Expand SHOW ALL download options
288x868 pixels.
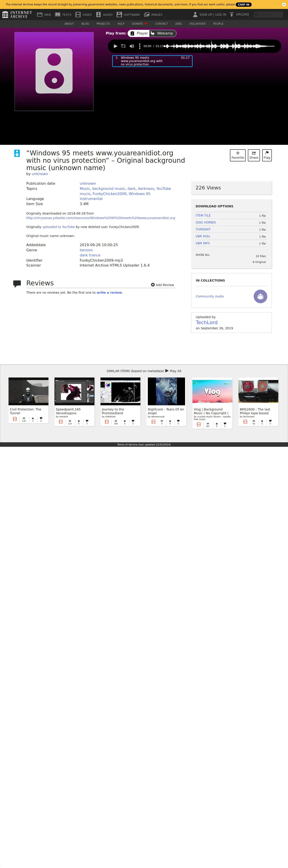point(203,255)
